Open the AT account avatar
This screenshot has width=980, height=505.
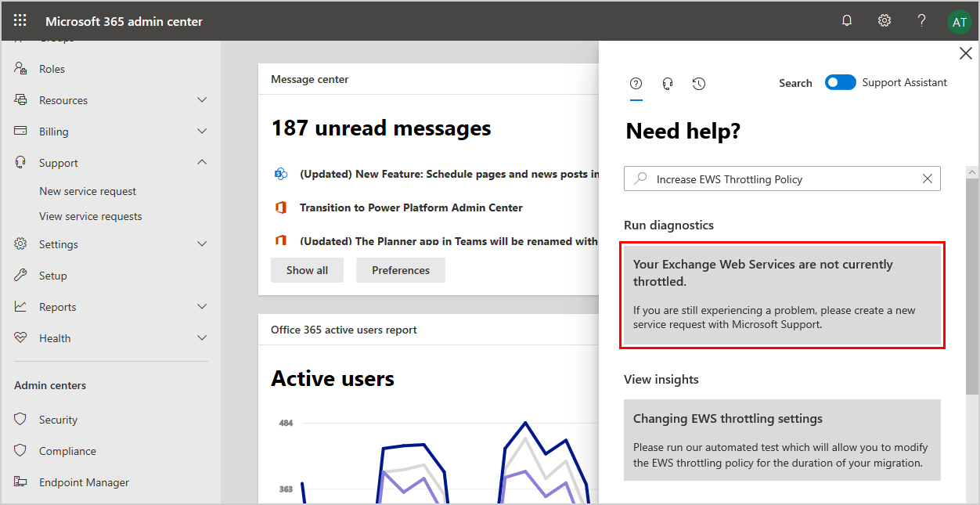tap(959, 22)
